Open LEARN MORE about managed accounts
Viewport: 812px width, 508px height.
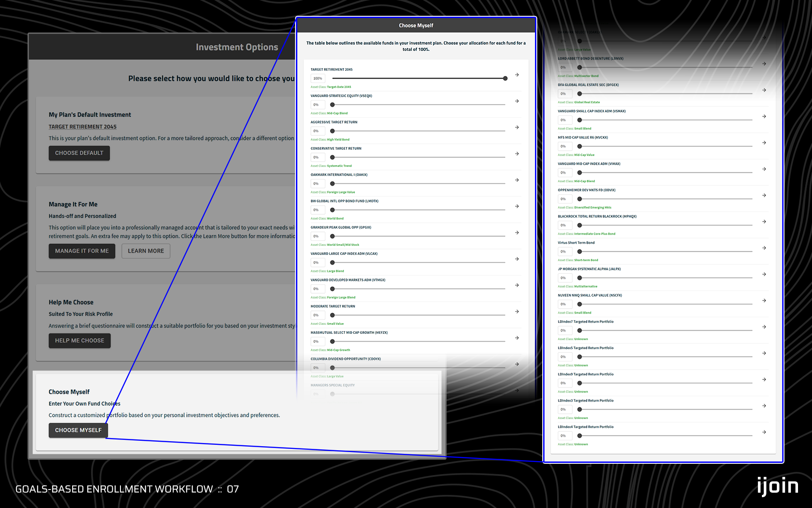pos(146,251)
